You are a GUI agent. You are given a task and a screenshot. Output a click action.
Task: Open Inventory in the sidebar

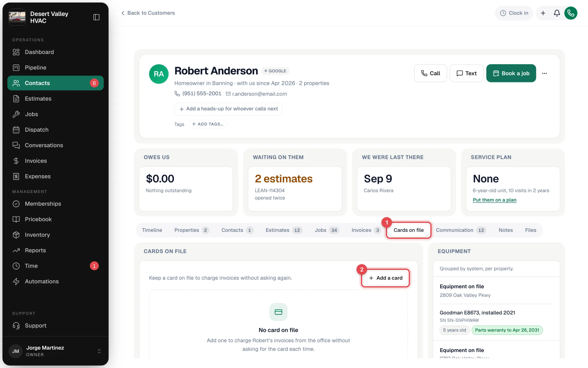55,235
